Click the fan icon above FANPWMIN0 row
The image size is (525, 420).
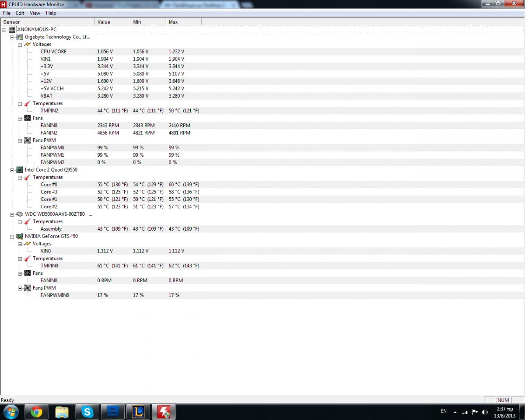pyautogui.click(x=28, y=288)
